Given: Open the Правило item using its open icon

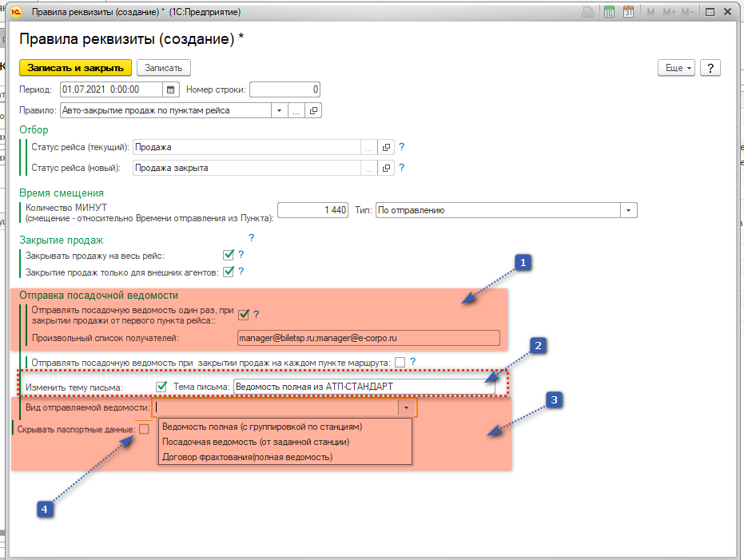Looking at the screenshot, I should pos(313,110).
